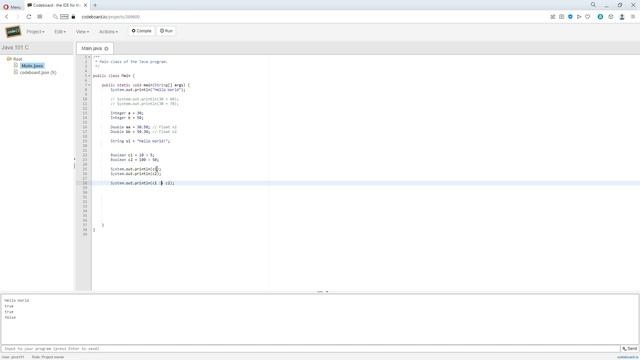Screen dimensions: 640x360
Task: Click the cube extensions icon
Action: click(x=611, y=17)
